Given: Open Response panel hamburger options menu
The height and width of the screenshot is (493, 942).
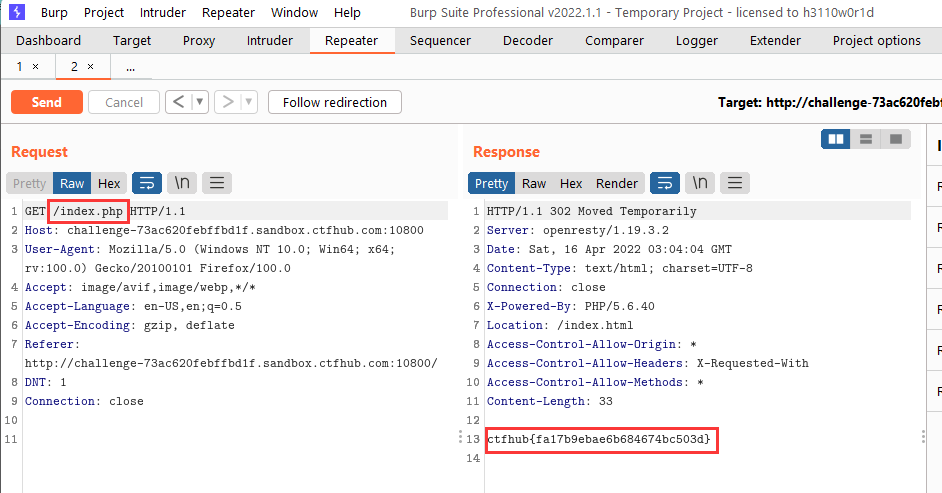Looking at the screenshot, I should tap(735, 183).
